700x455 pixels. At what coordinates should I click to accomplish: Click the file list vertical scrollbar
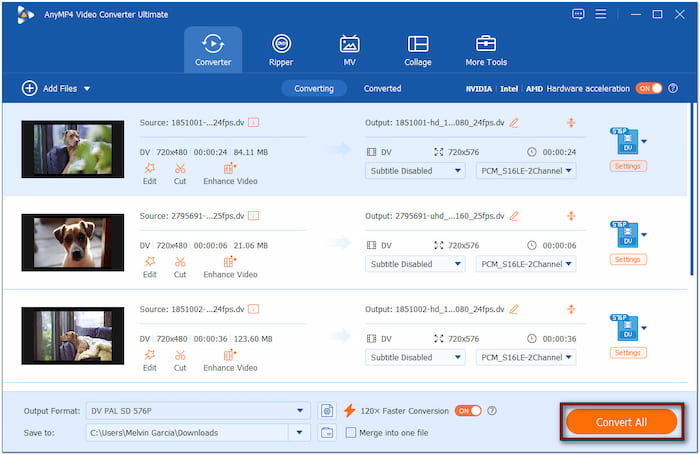pos(693,190)
